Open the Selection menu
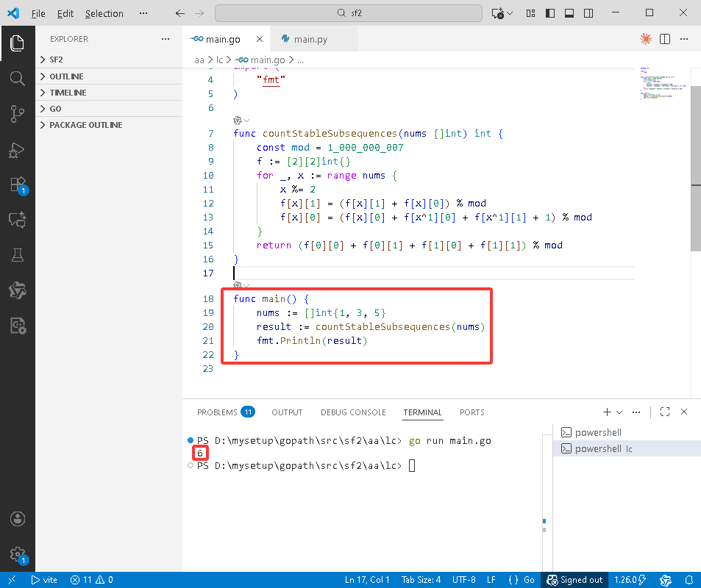This screenshot has height=588, width=701. (x=104, y=13)
